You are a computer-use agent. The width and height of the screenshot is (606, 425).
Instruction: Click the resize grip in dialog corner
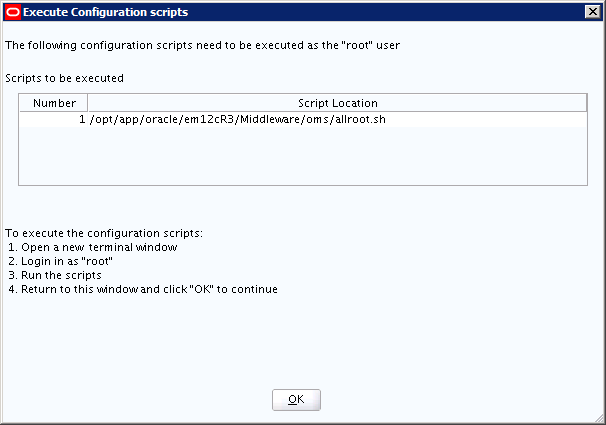tap(599, 418)
